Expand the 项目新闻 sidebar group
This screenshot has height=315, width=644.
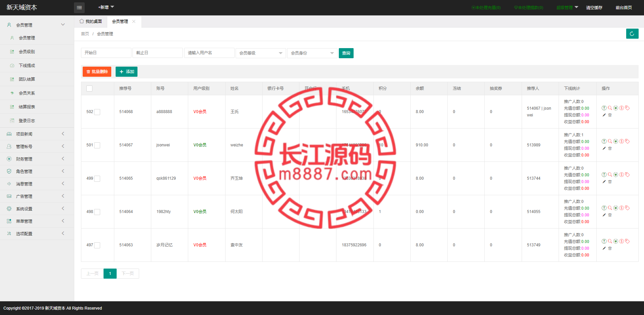[x=37, y=134]
